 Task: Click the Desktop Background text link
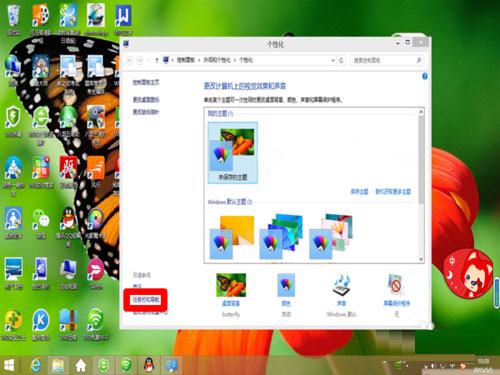tap(231, 304)
